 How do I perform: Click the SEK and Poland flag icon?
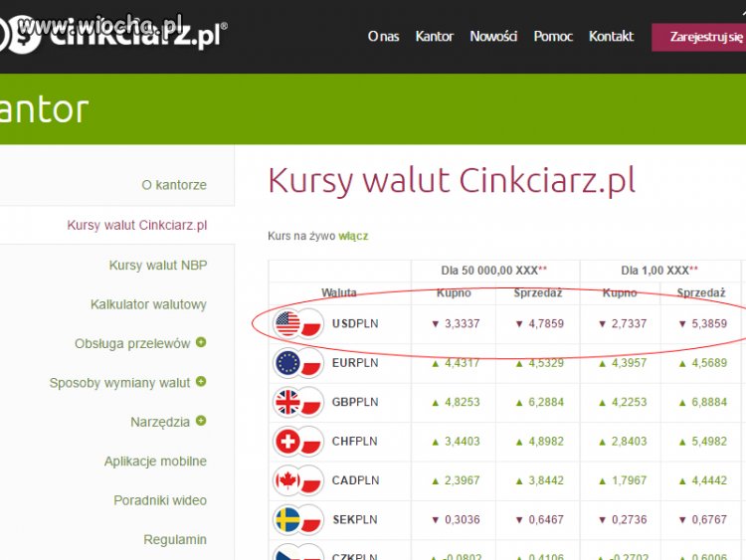(x=298, y=520)
